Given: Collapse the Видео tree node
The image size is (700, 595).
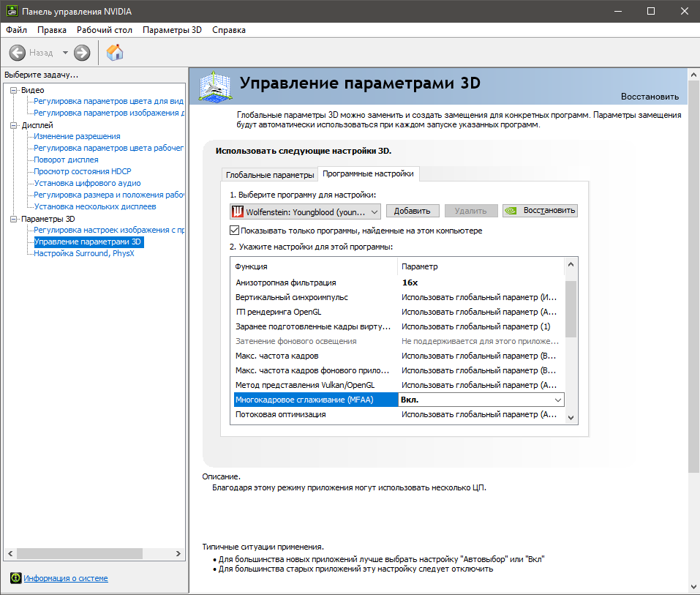Looking at the screenshot, I should (x=13, y=90).
